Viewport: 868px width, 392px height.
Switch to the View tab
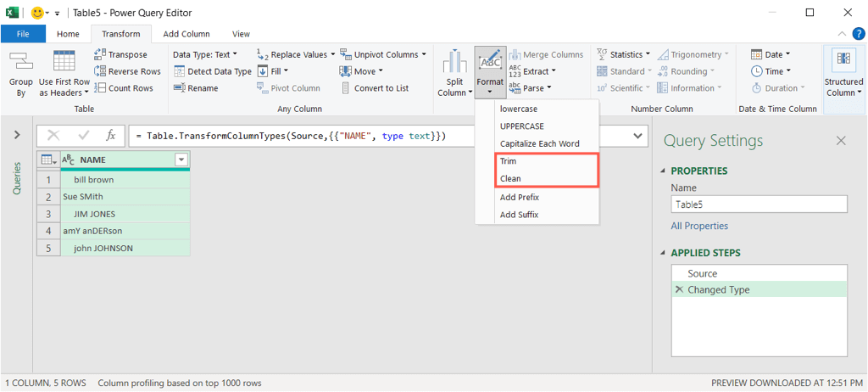click(241, 34)
